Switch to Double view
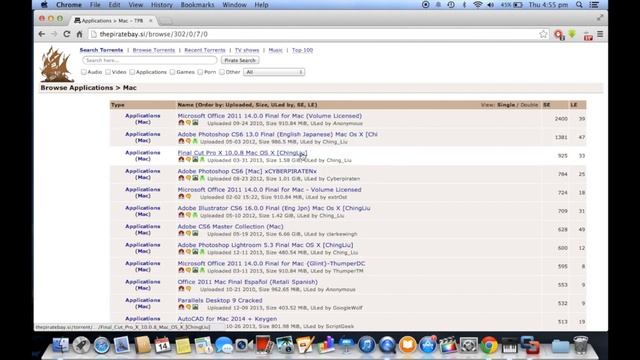This screenshot has width=640, height=360. point(529,105)
